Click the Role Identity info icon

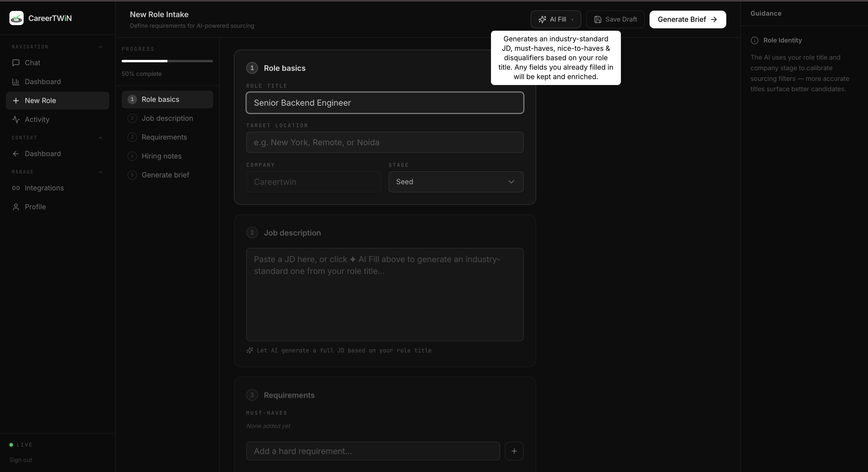(x=754, y=40)
